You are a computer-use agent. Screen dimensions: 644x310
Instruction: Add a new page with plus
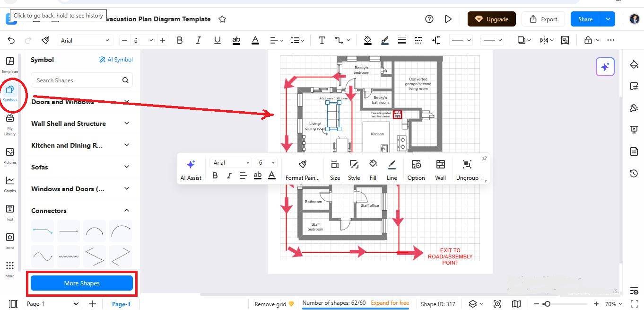pyautogui.click(x=93, y=304)
